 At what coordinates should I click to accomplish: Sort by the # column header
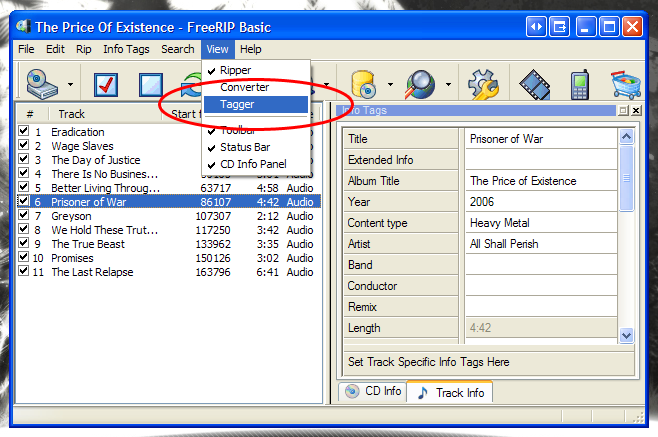pos(32,114)
